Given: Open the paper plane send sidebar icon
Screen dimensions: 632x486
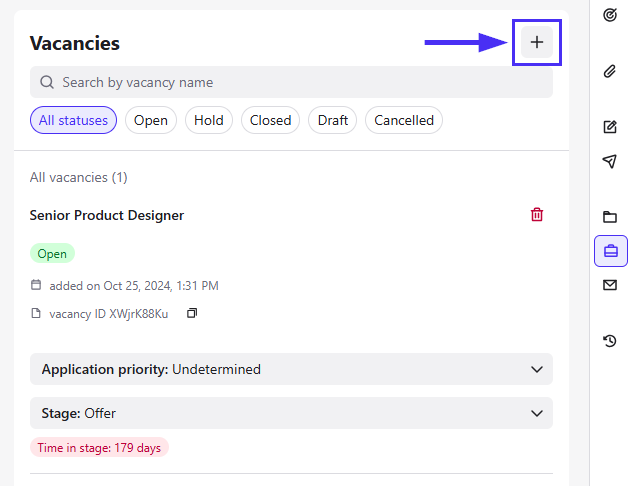Looking at the screenshot, I should (x=610, y=161).
